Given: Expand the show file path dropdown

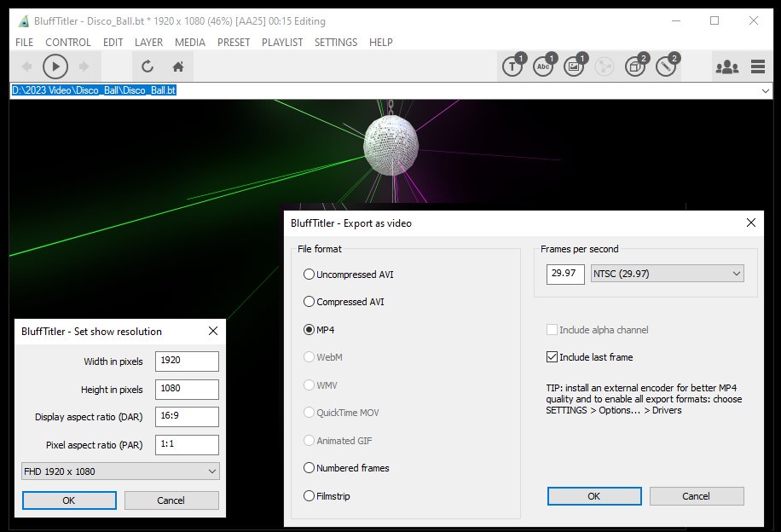Looking at the screenshot, I should coord(765,90).
